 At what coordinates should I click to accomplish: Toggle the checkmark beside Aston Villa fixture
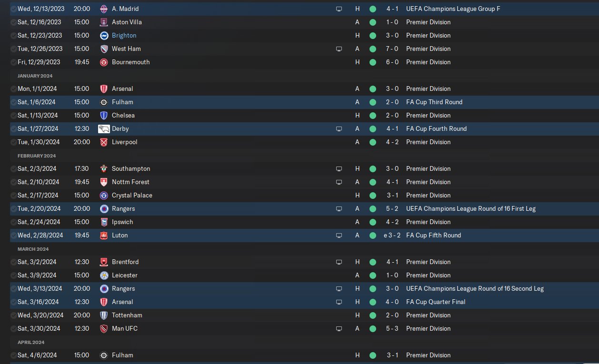pyautogui.click(x=13, y=22)
